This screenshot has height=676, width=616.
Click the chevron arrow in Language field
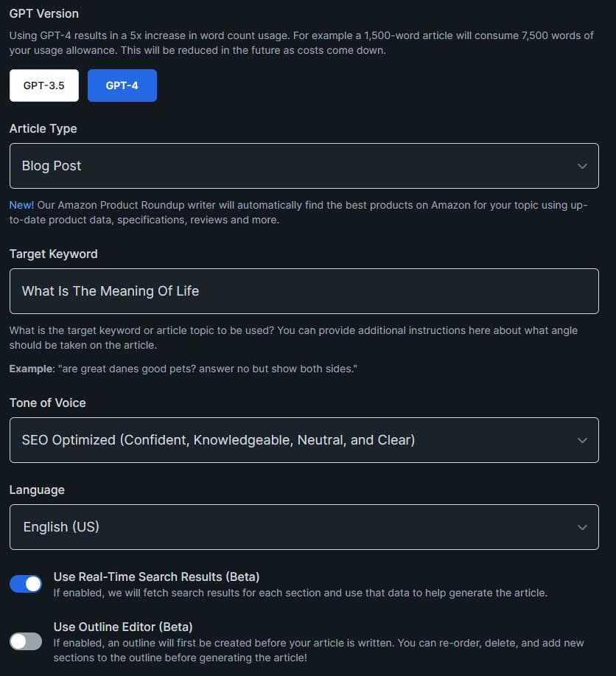(582, 528)
